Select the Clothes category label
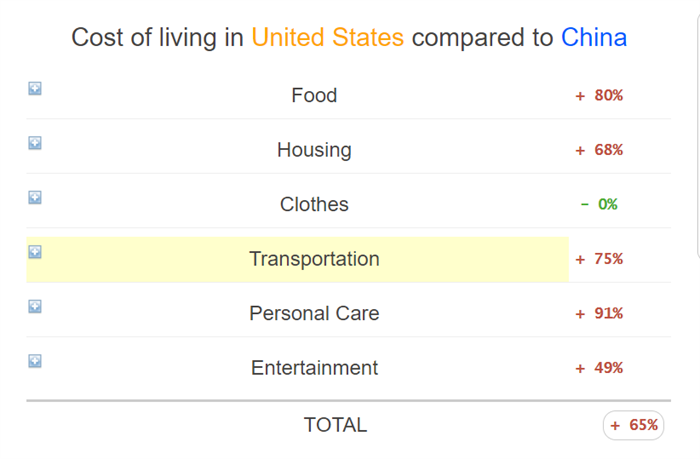The width and height of the screenshot is (700, 459). click(x=314, y=204)
